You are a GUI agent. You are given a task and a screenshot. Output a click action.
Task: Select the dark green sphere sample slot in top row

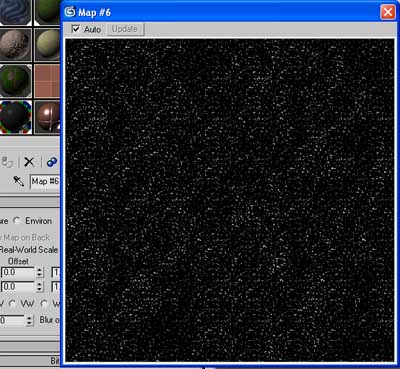[x=47, y=12]
